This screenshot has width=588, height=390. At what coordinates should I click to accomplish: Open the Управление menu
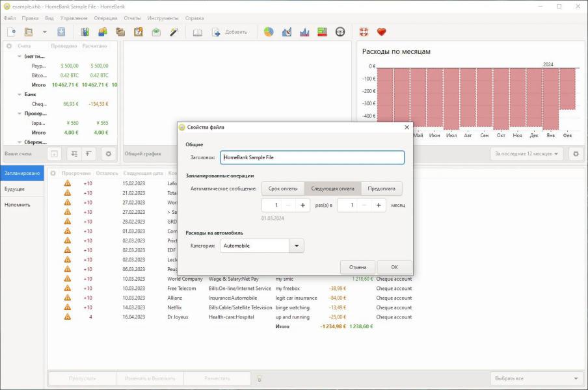[x=74, y=18]
